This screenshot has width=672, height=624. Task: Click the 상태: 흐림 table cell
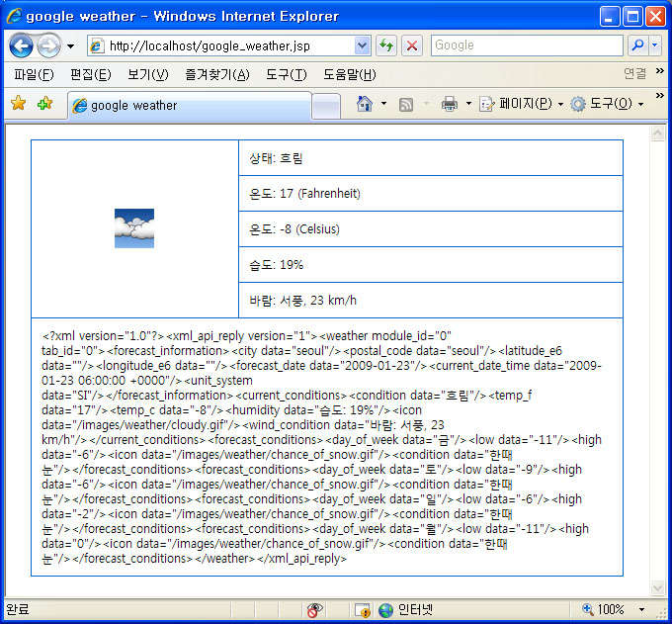tap(431, 158)
